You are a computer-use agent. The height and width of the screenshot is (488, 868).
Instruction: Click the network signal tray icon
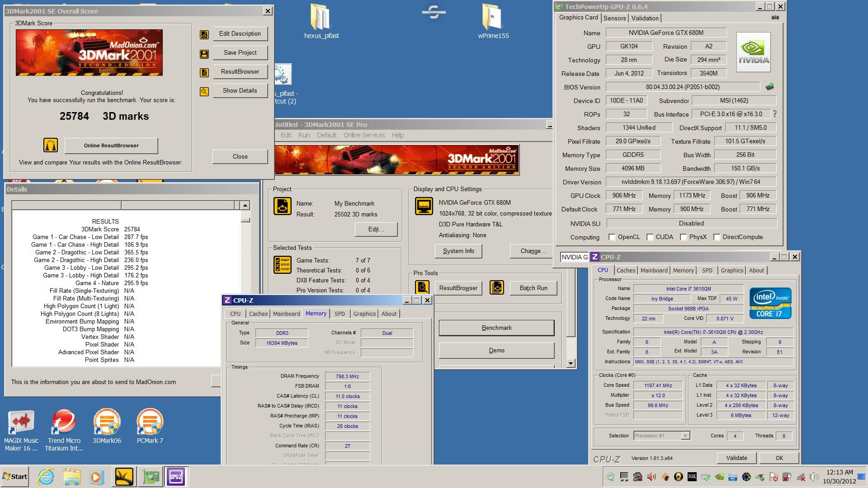coord(801,477)
